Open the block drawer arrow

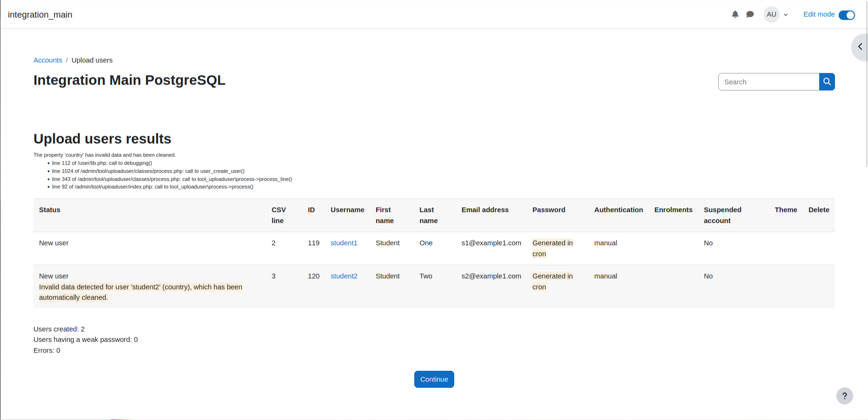[x=860, y=46]
